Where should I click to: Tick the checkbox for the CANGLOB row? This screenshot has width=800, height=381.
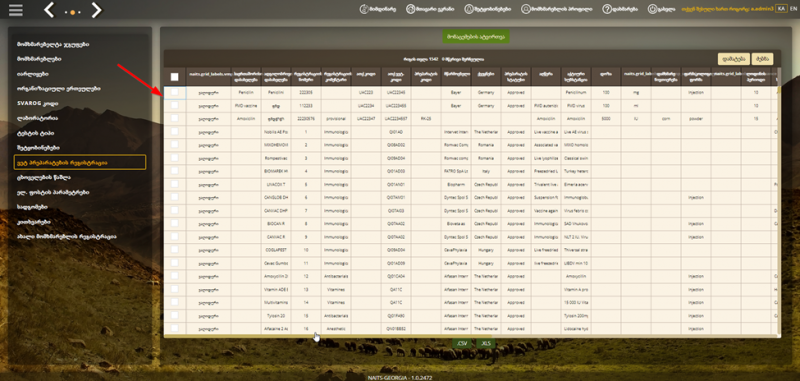click(174, 197)
